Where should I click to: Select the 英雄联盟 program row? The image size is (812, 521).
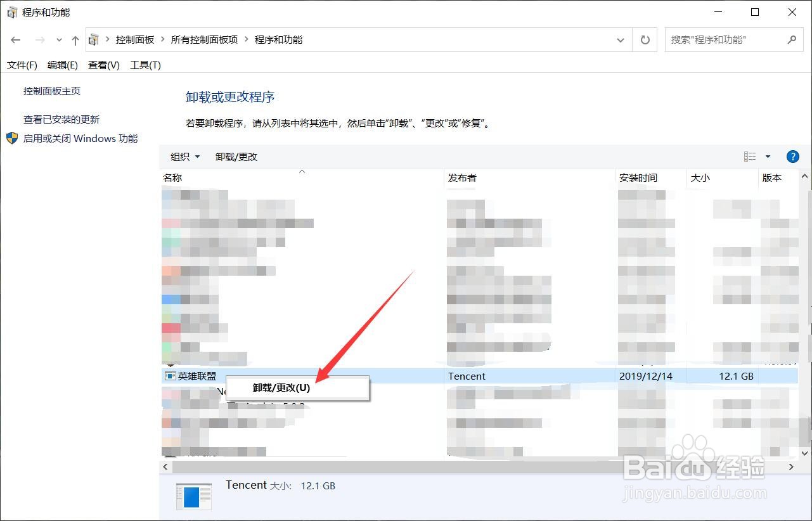click(x=479, y=376)
